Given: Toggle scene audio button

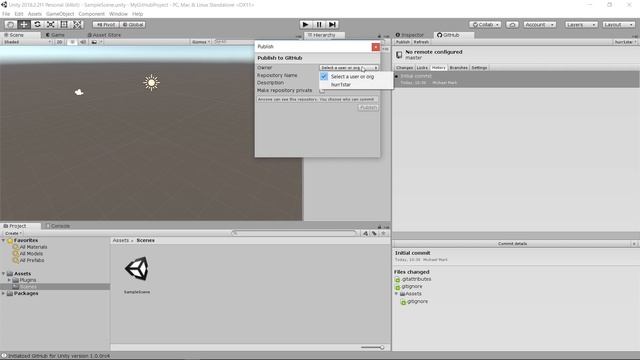Looking at the screenshot, I should coord(83,42).
